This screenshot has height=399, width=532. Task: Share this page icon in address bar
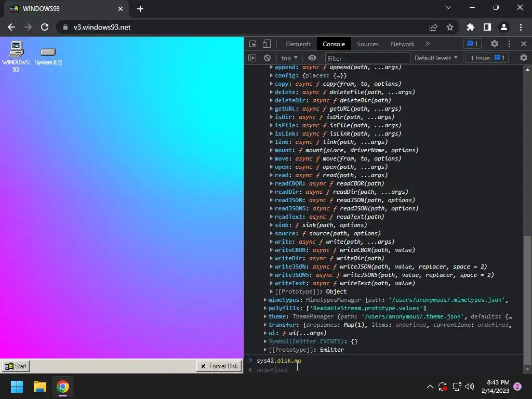pos(433,27)
